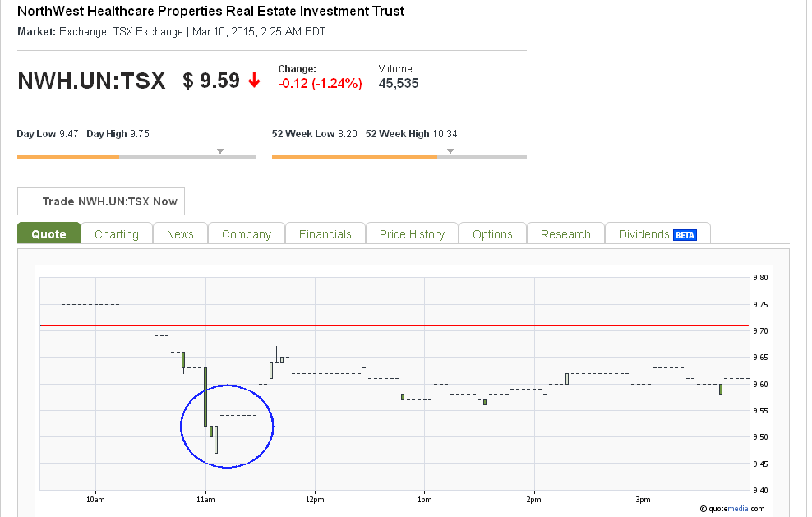812x517 pixels.
Task: Open the News tab
Action: point(180,233)
